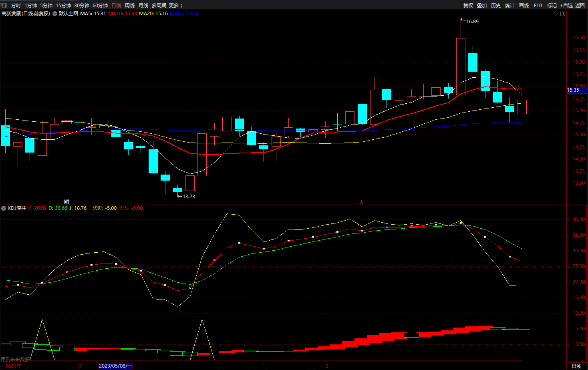This screenshot has width=588, height=370.
Task: Click the 标记 mark button
Action: tap(552, 6)
